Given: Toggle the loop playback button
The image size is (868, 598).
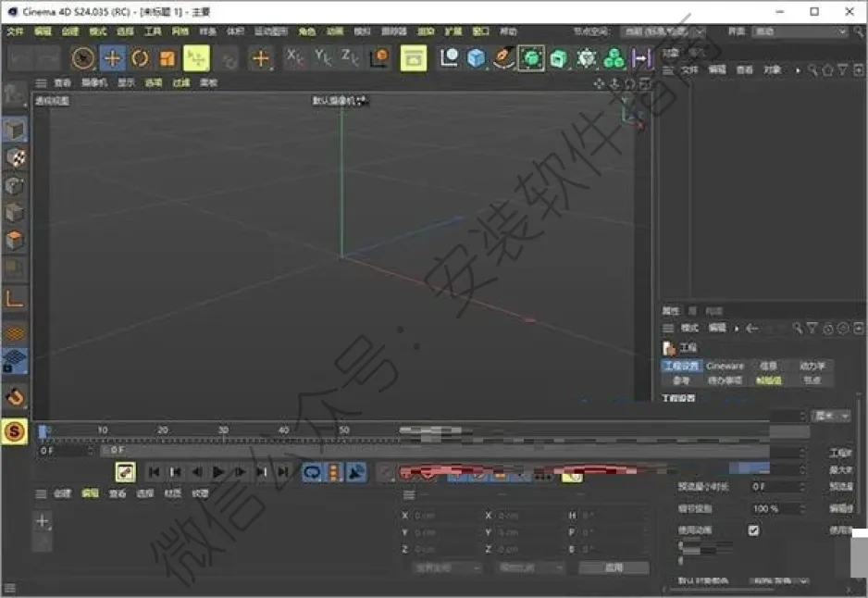Looking at the screenshot, I should pyautogui.click(x=313, y=472).
